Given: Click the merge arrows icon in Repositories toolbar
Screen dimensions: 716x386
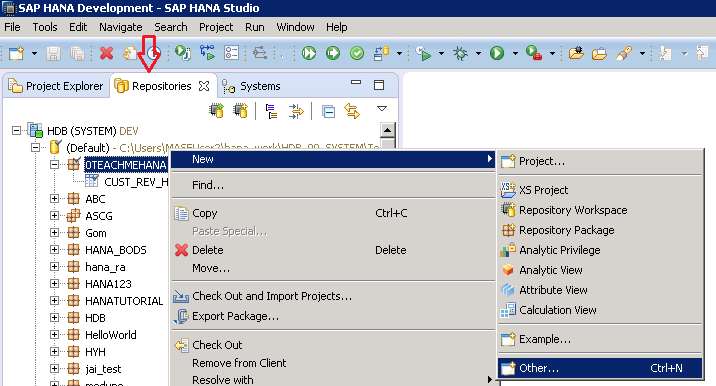Looking at the screenshot, I should click(x=296, y=111).
